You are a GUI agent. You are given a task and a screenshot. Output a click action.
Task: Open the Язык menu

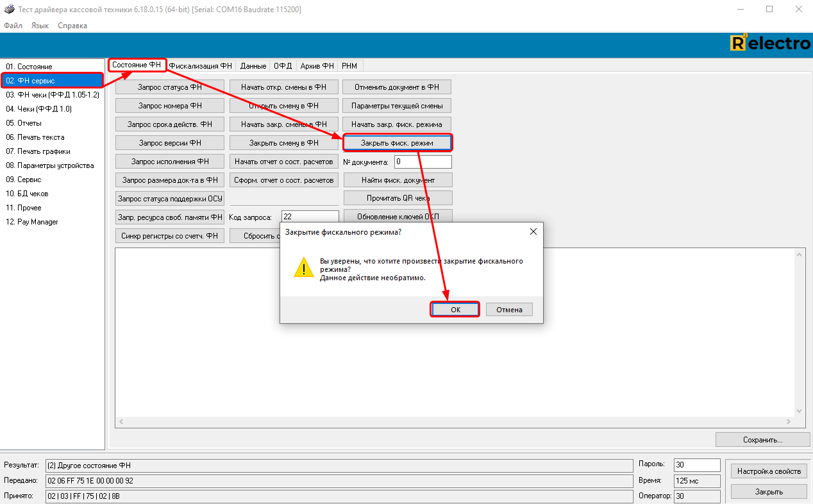pos(40,26)
